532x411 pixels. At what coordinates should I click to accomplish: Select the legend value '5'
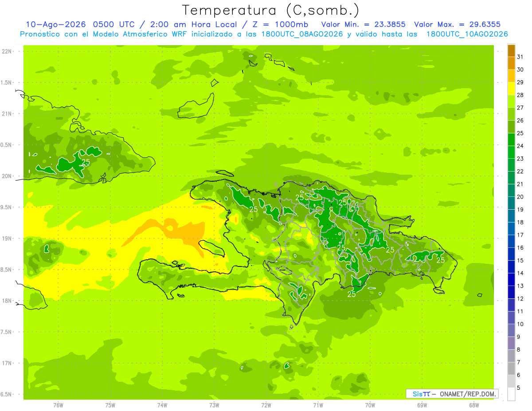pyautogui.click(x=519, y=388)
